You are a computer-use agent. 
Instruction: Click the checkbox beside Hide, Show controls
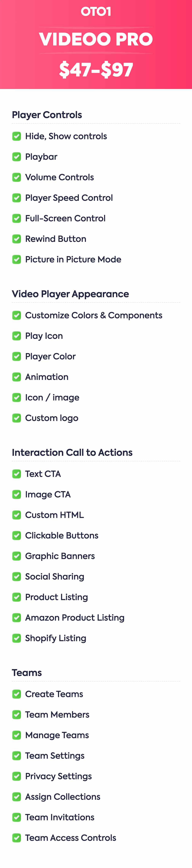pos(17,136)
